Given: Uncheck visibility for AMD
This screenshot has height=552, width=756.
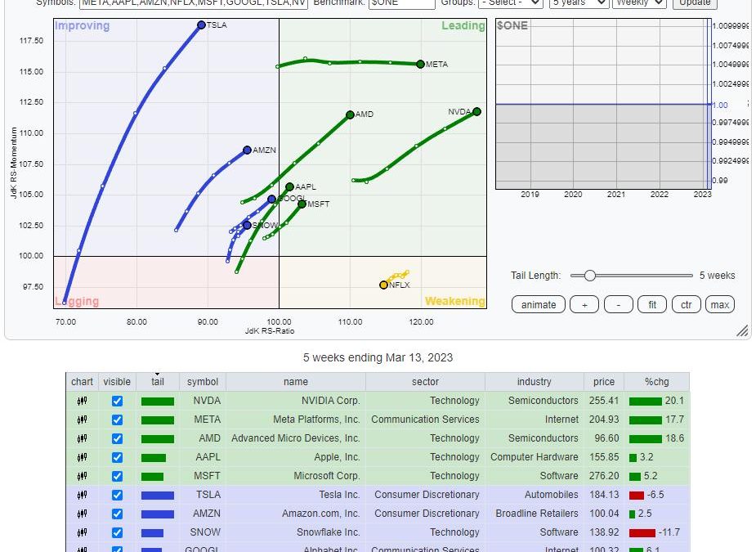Looking at the screenshot, I should (117, 438).
